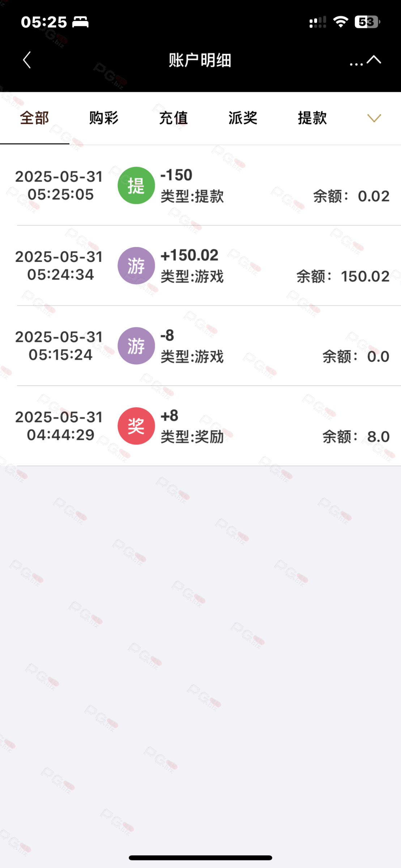Tap the purple 游 icon for -8
Image resolution: width=401 pixels, height=868 pixels.
tap(136, 346)
